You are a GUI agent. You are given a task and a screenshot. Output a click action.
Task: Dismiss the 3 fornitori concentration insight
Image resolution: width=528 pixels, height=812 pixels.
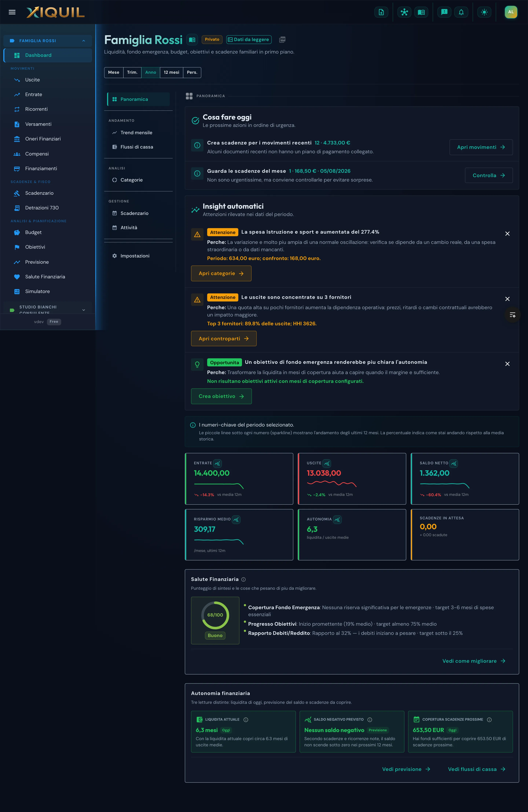coord(507,299)
